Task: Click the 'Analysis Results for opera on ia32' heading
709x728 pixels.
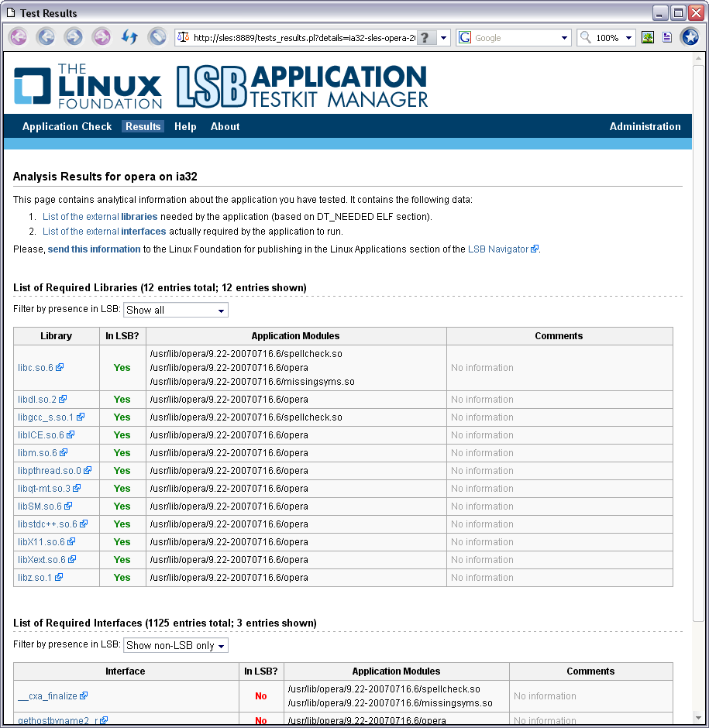Action: tap(105, 177)
